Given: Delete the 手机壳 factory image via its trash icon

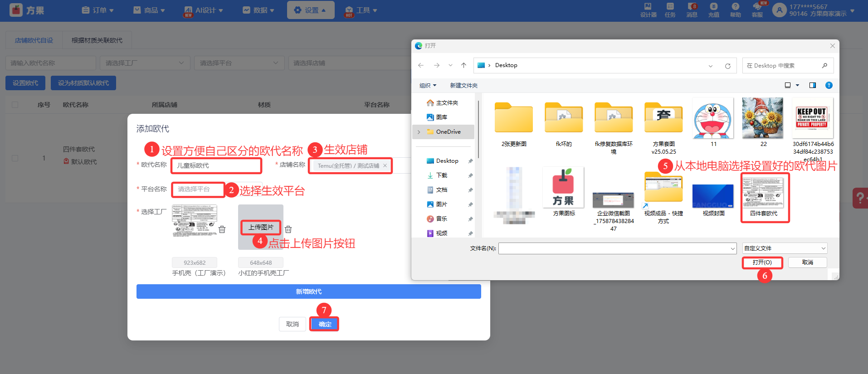Looking at the screenshot, I should (x=222, y=229).
